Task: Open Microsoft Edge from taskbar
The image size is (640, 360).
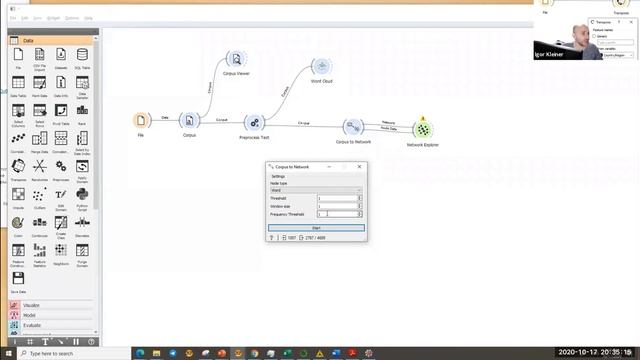Action: coord(140,353)
